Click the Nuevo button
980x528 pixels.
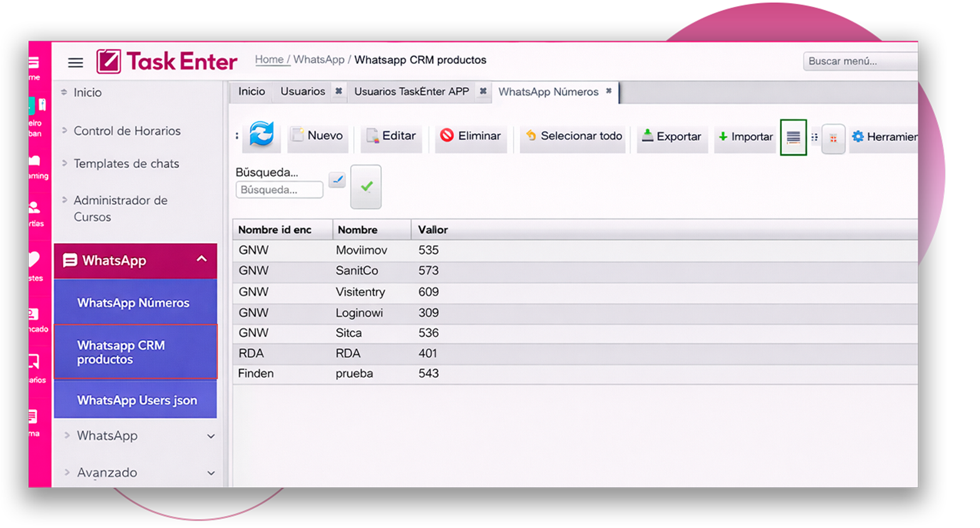[x=318, y=136]
